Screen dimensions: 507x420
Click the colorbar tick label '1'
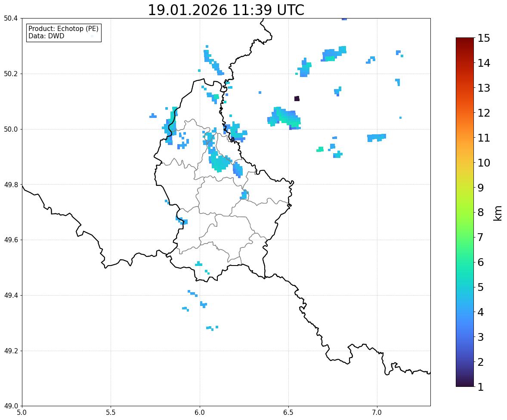click(481, 387)
